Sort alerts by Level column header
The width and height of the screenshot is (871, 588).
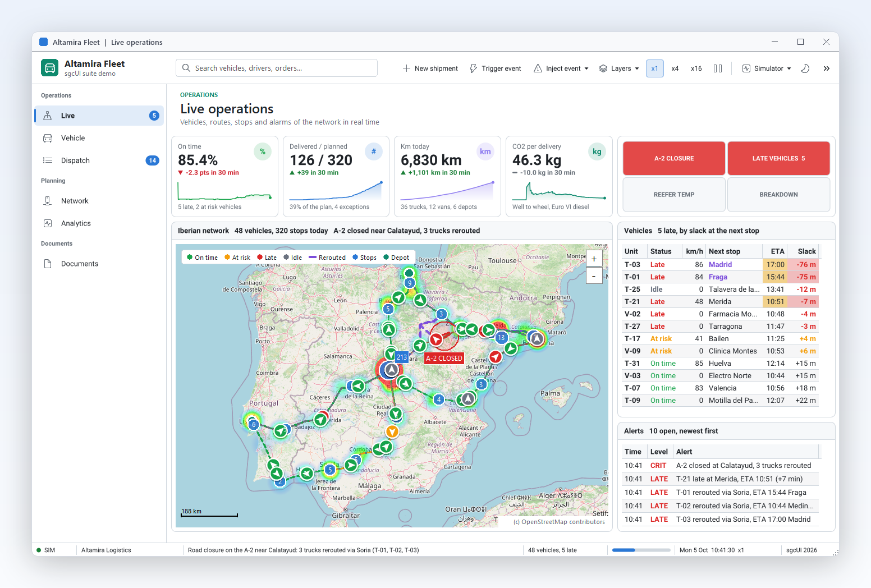659,452
